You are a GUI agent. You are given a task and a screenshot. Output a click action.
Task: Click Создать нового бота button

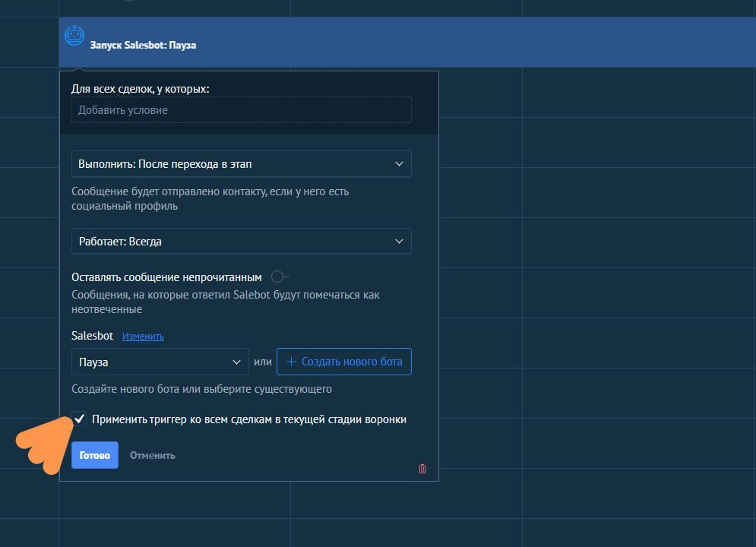(344, 362)
